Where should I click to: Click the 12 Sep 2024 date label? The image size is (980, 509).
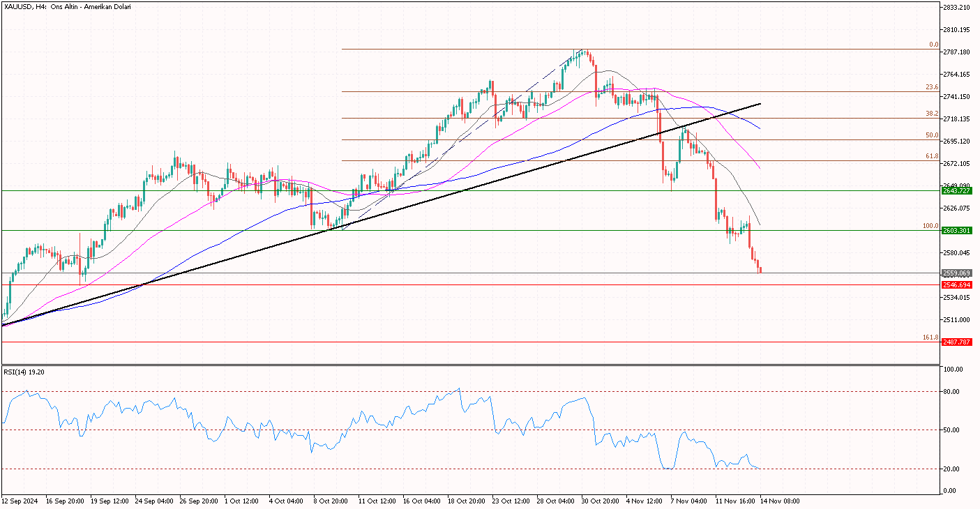[x=19, y=501]
